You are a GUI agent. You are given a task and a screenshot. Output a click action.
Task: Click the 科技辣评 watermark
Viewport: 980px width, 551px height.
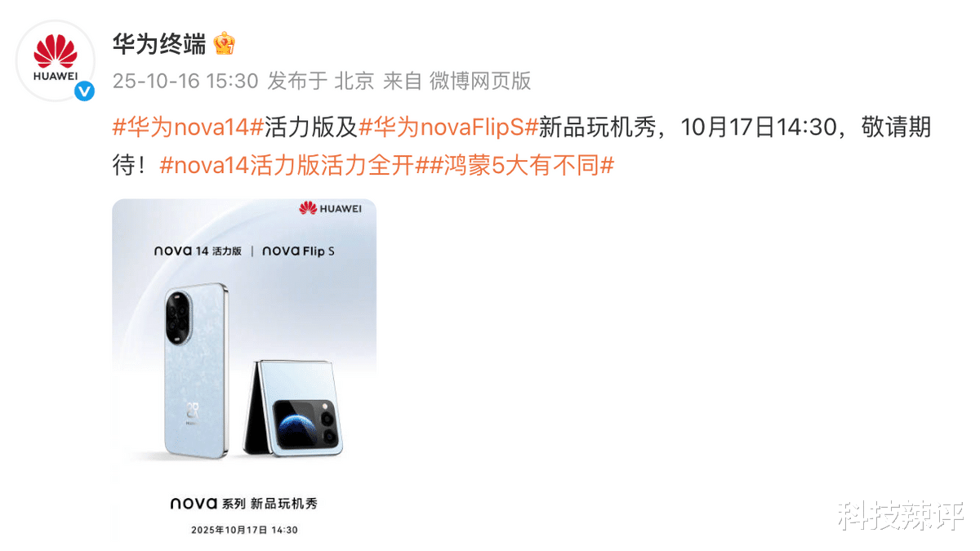click(901, 514)
